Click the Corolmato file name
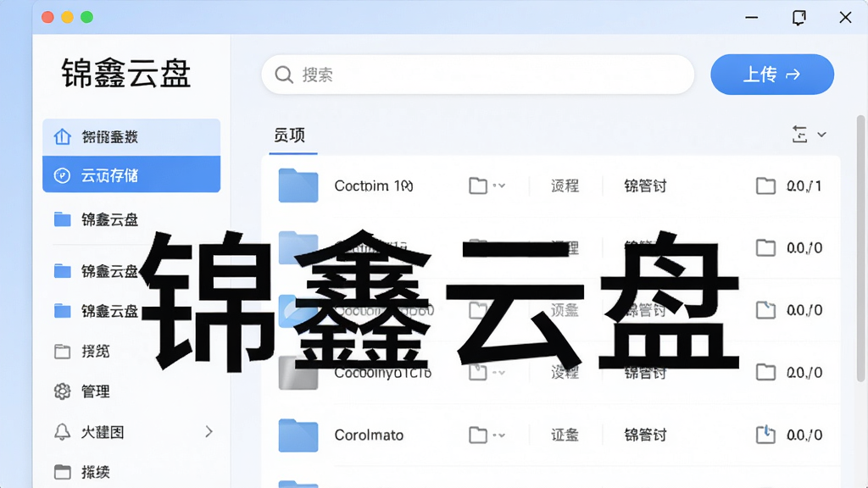 click(370, 435)
